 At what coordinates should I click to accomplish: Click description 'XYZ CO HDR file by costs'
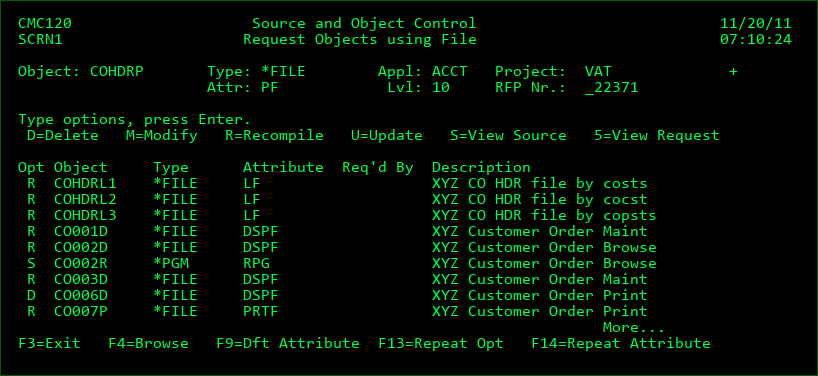[x=540, y=184]
